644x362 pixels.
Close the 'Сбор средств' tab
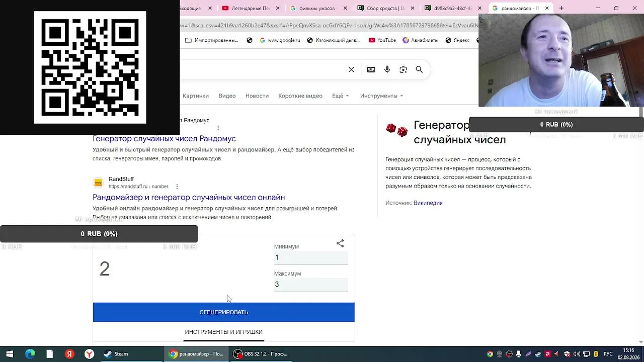(x=413, y=8)
